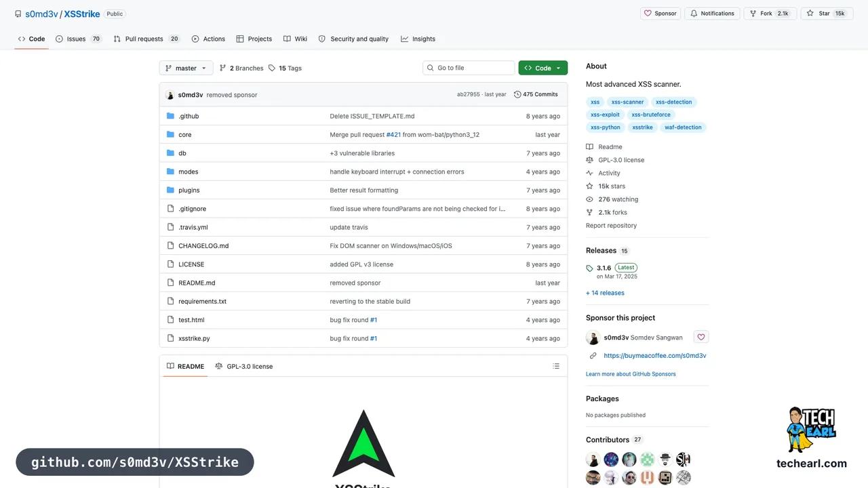
Task: Click the LICENSE file icon
Action: (171, 264)
